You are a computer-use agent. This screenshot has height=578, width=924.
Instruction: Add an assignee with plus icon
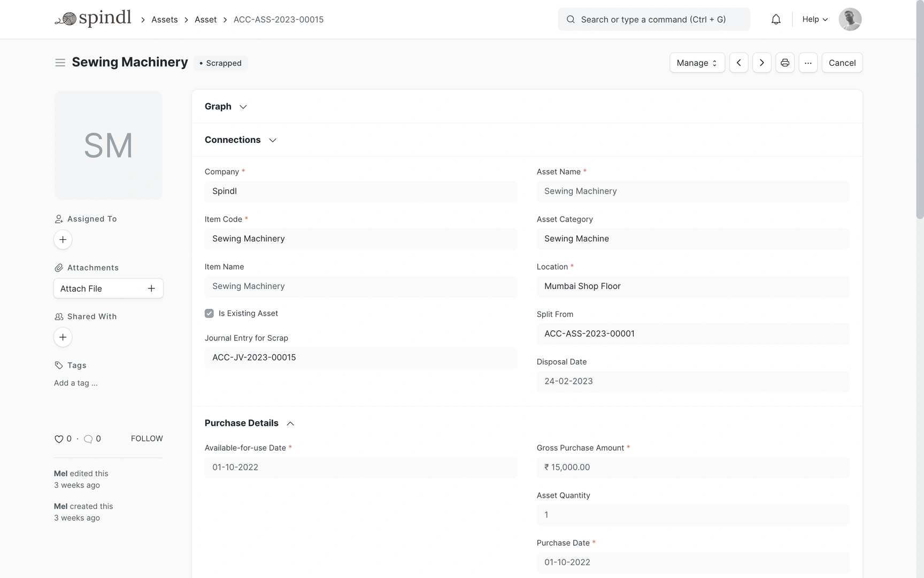coord(63,239)
